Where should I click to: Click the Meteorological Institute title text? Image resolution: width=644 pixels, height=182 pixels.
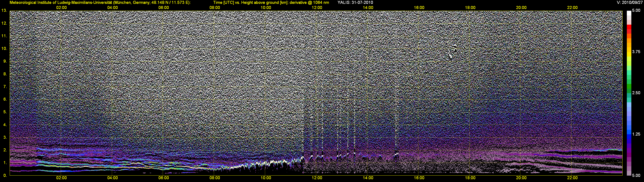[x=100, y=3]
